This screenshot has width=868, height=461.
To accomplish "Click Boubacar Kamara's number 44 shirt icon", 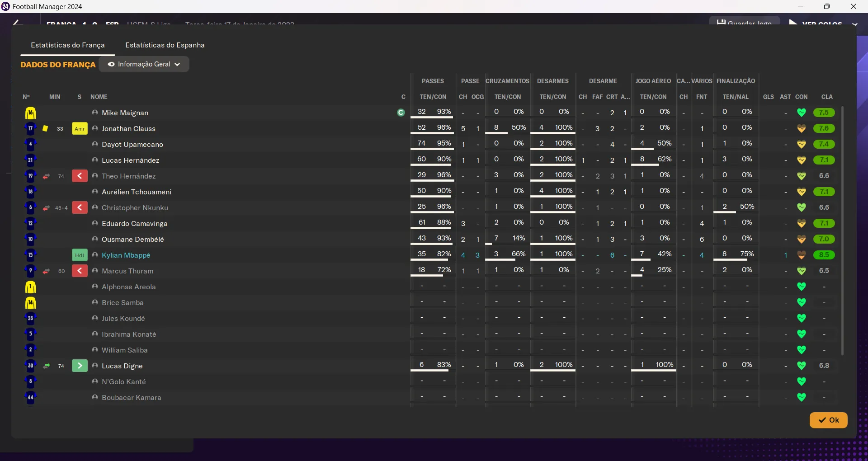I will coord(30,397).
